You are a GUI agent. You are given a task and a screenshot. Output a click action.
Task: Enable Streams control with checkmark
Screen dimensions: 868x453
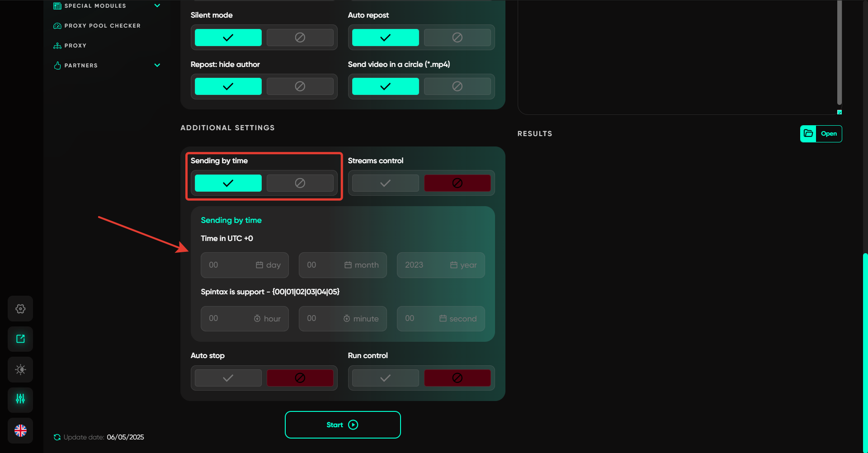[x=385, y=183]
